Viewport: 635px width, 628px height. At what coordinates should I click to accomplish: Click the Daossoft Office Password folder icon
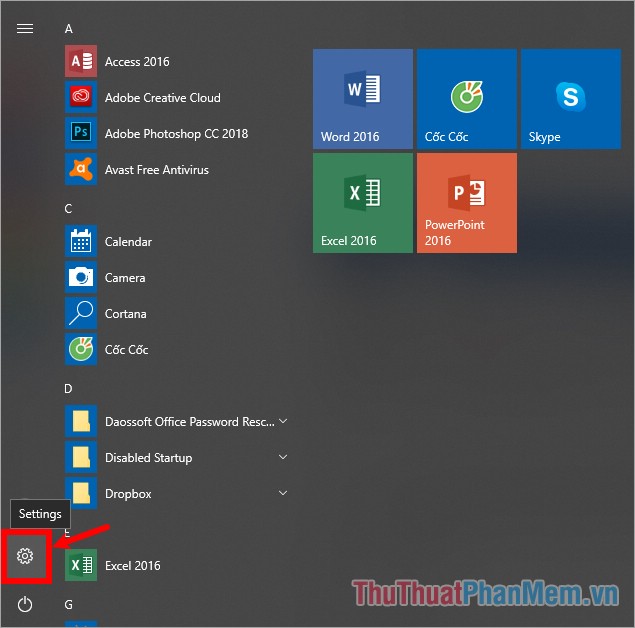pos(81,422)
